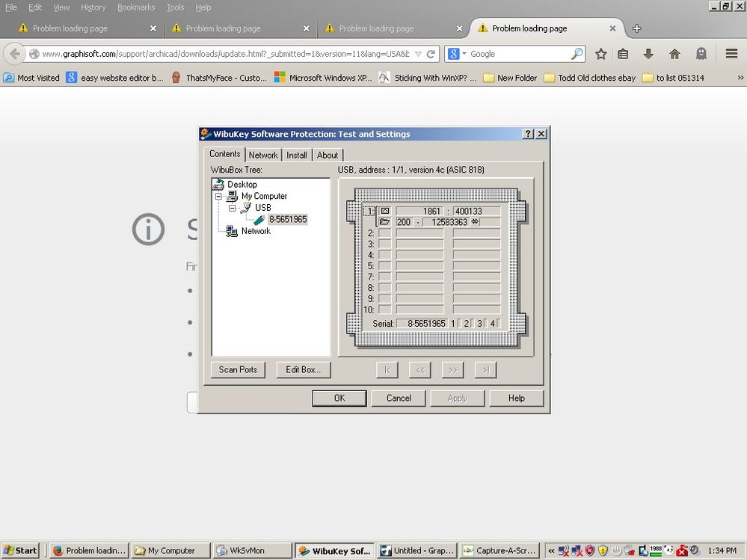Image resolution: width=747 pixels, height=560 pixels.
Task: Open the History menu
Action: [x=93, y=7]
